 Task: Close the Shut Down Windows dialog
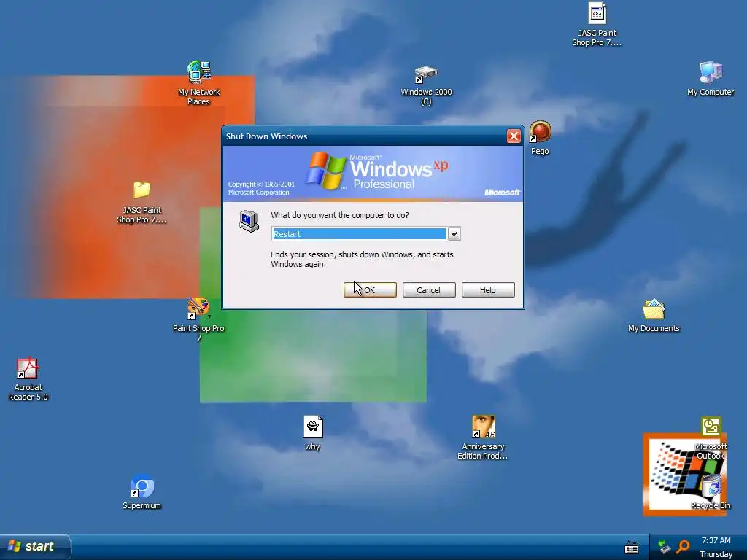coord(514,136)
